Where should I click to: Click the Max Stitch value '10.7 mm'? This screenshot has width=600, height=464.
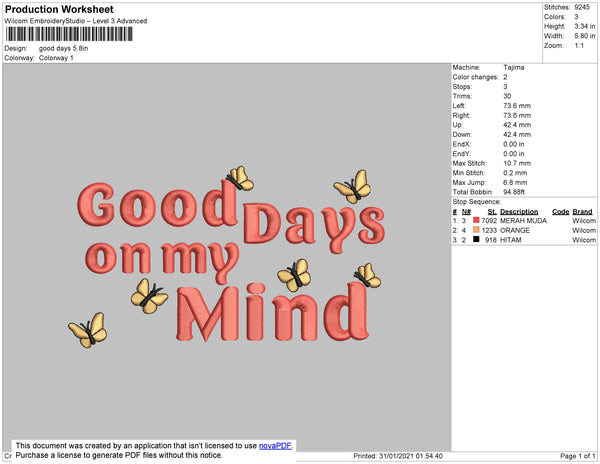(517, 163)
